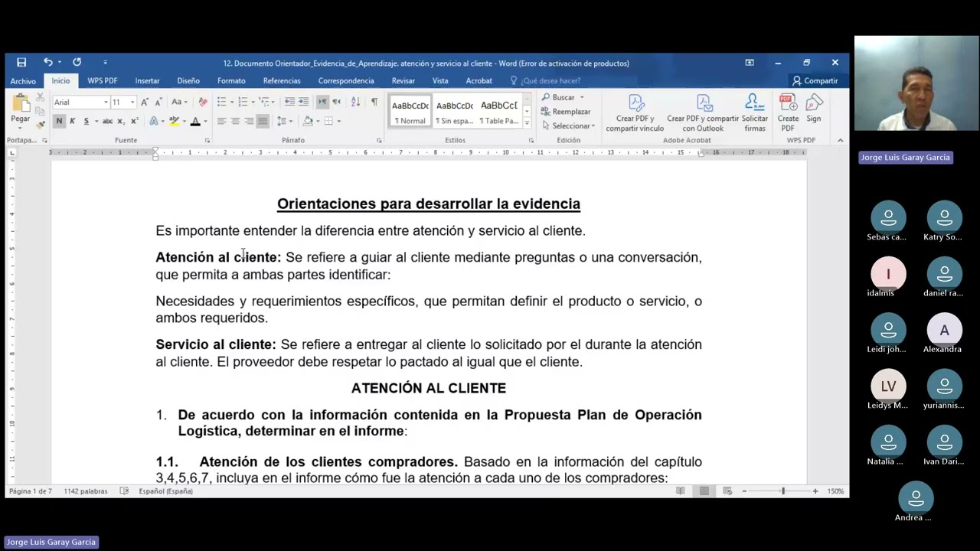Align the paragraph to the left

[x=221, y=121]
